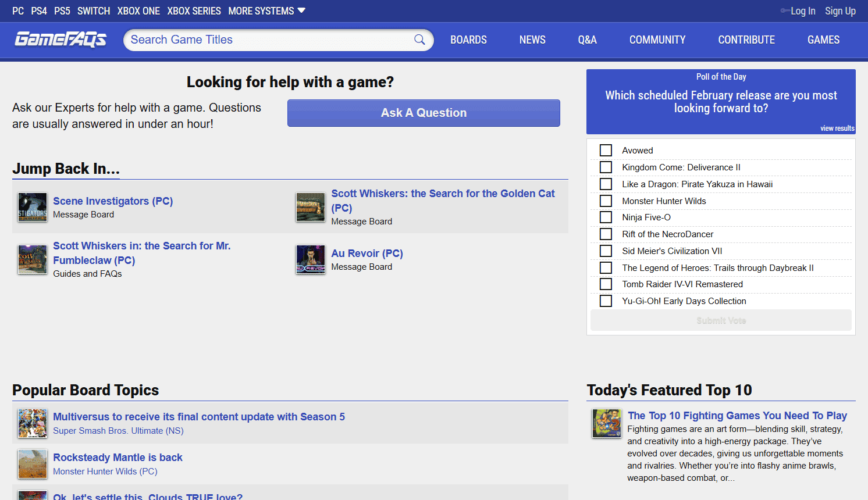Click Mr. Fumbleclaw game cover icon
Viewport: 868px width, 500px height.
33,260
